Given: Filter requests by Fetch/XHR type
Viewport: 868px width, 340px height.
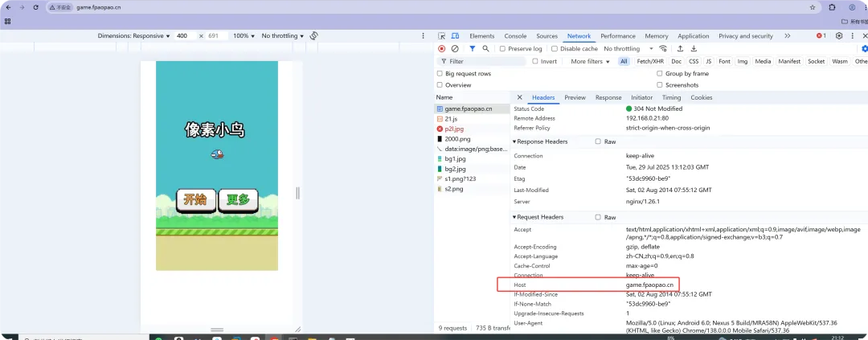Looking at the screenshot, I should [650, 61].
